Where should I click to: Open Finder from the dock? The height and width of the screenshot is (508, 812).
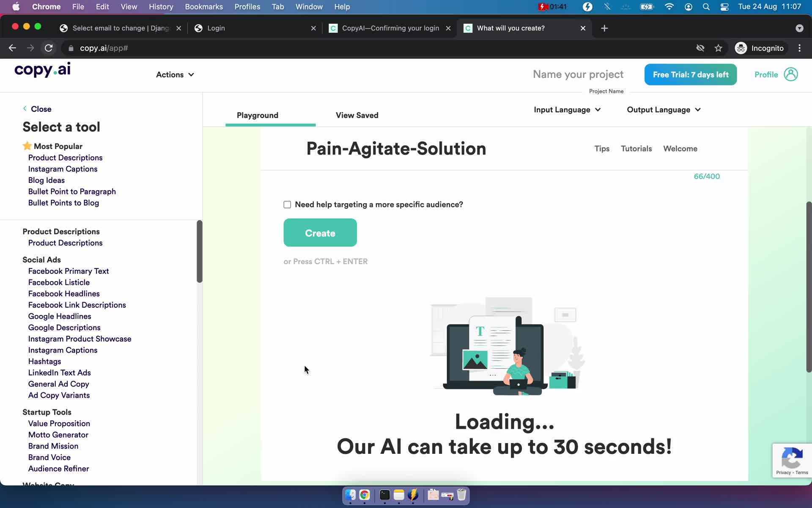350,494
